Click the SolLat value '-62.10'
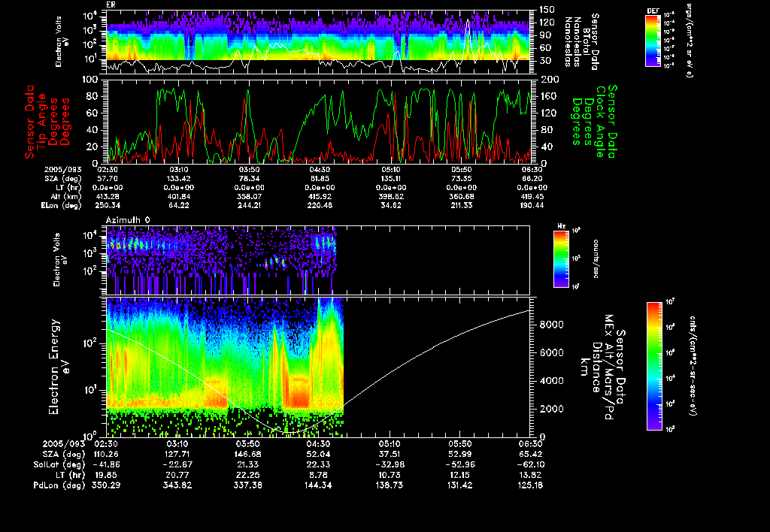 tap(531, 464)
